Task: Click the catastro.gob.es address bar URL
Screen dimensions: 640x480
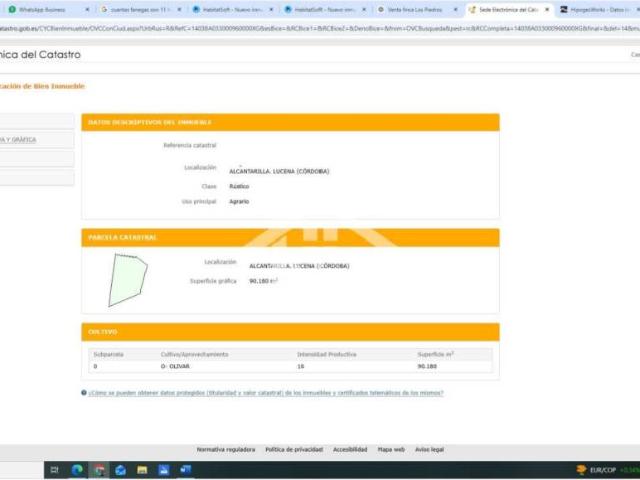Action: tap(320, 29)
